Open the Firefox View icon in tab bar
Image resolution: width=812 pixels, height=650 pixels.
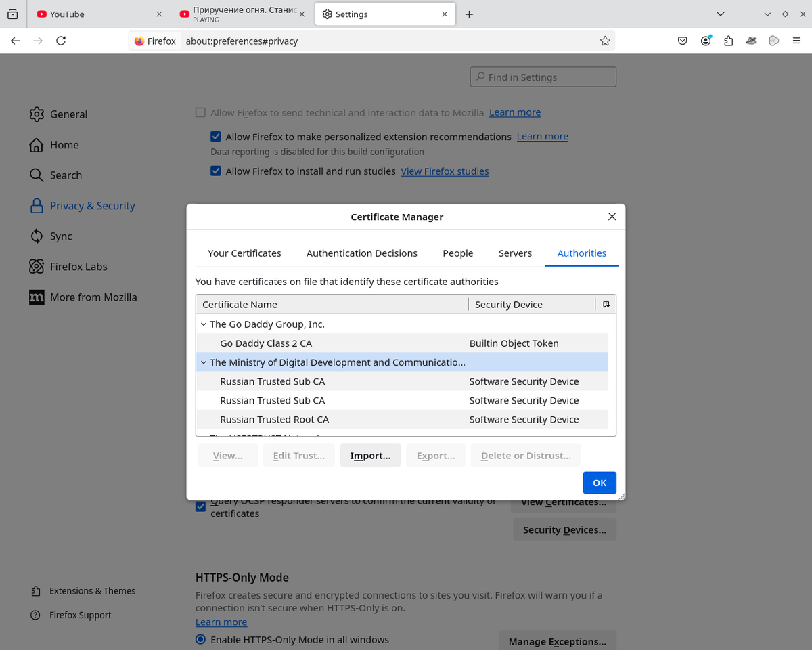13,14
